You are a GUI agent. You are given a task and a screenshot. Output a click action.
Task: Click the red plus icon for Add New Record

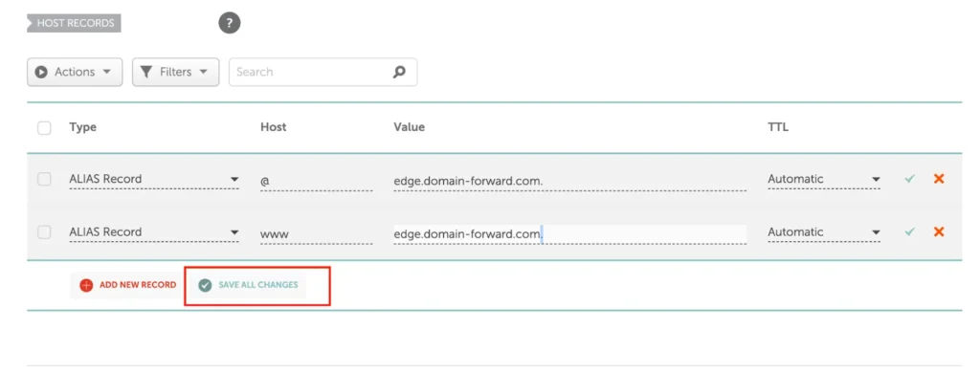(x=86, y=286)
